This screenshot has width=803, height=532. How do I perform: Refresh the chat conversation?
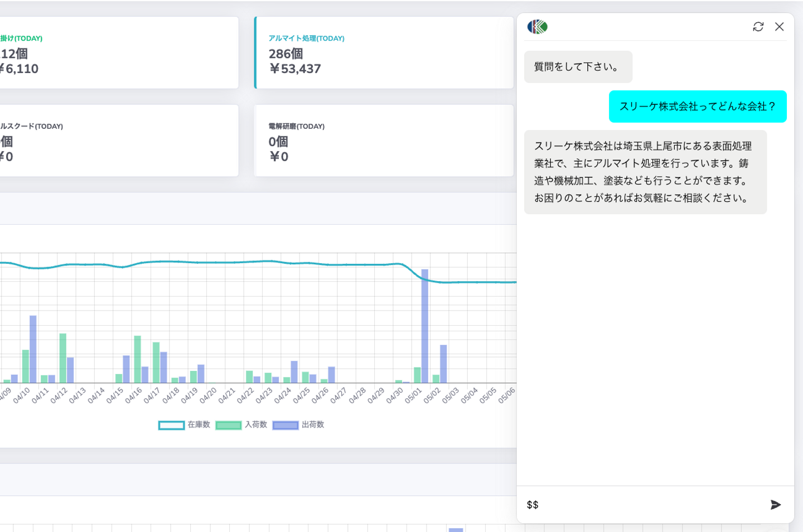758,27
